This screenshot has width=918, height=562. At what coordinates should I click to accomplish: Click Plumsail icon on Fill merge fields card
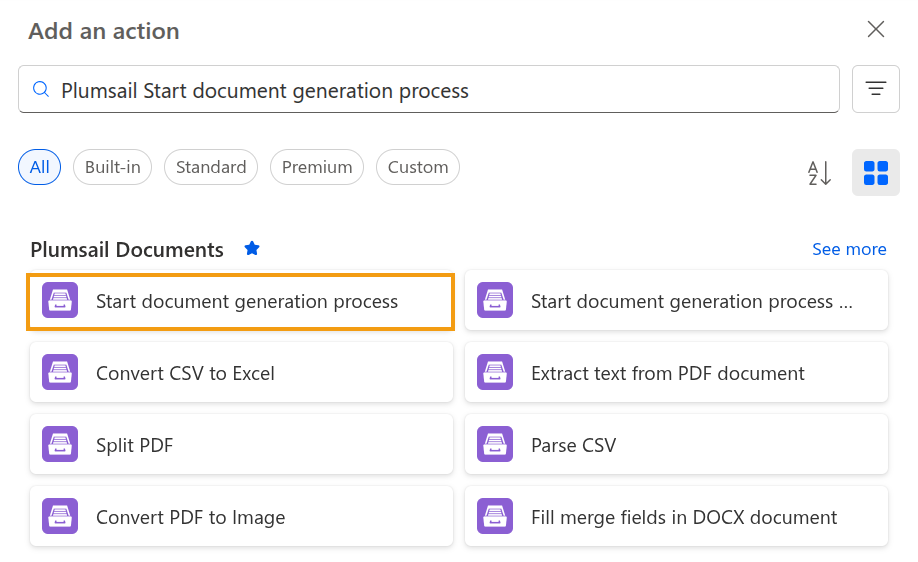(495, 516)
